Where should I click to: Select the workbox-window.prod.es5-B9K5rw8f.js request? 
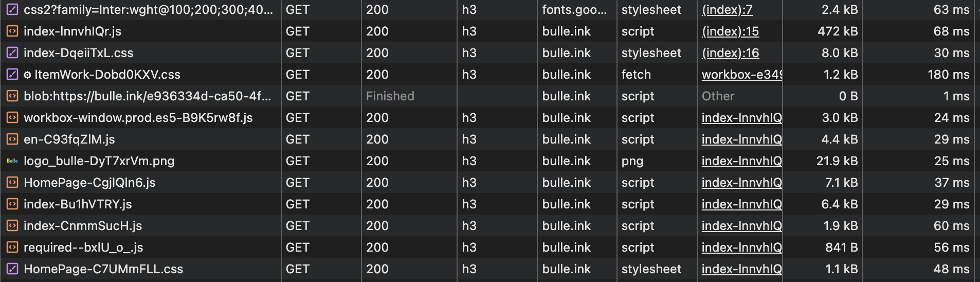pos(138,118)
